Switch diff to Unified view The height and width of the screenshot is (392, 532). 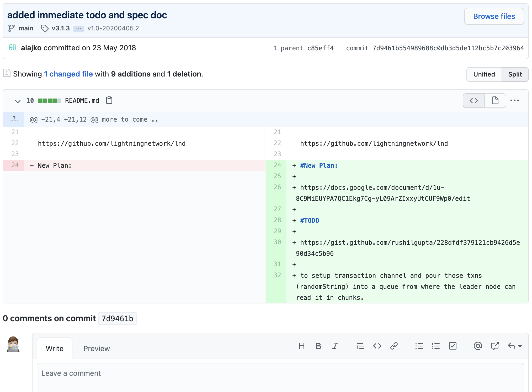click(484, 74)
